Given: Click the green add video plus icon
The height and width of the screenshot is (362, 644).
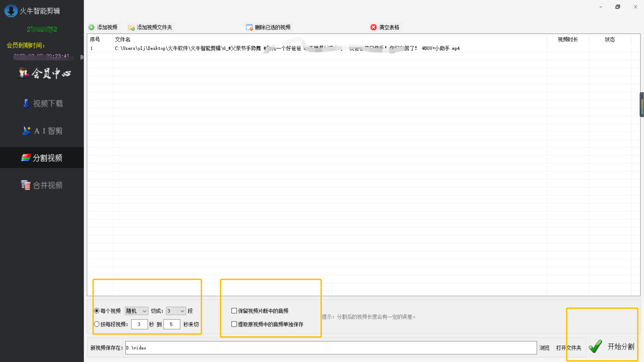Looking at the screenshot, I should pos(91,27).
